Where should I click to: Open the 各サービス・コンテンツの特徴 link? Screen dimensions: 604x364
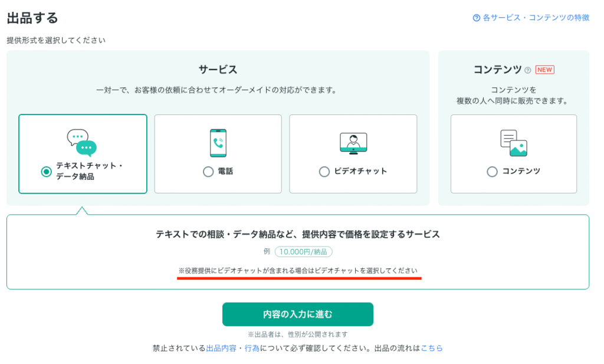pyautogui.click(x=536, y=18)
